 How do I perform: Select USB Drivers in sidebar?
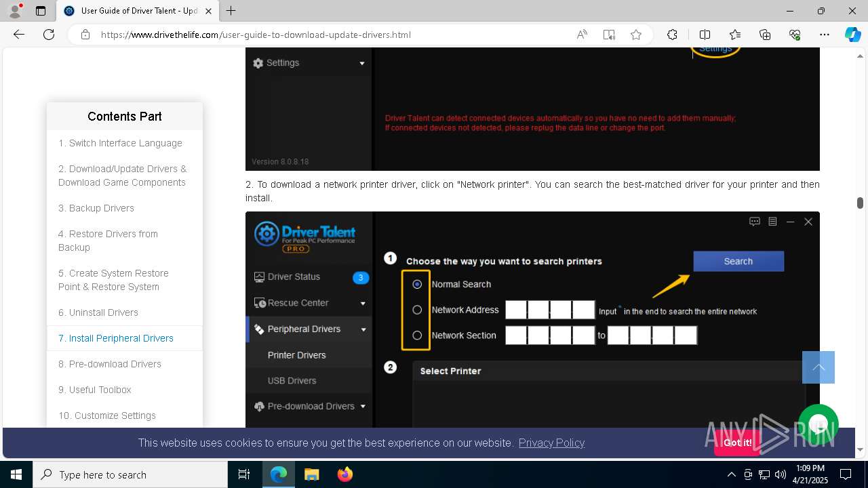(292, 381)
